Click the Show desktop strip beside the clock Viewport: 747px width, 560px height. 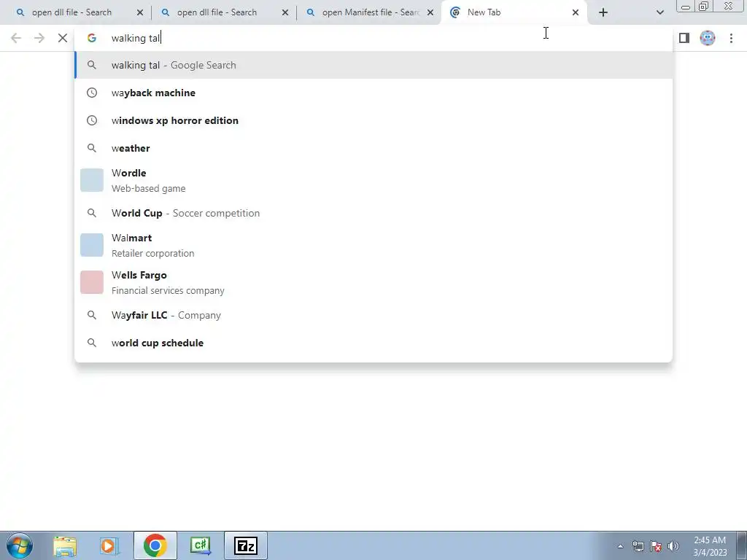tap(741, 545)
